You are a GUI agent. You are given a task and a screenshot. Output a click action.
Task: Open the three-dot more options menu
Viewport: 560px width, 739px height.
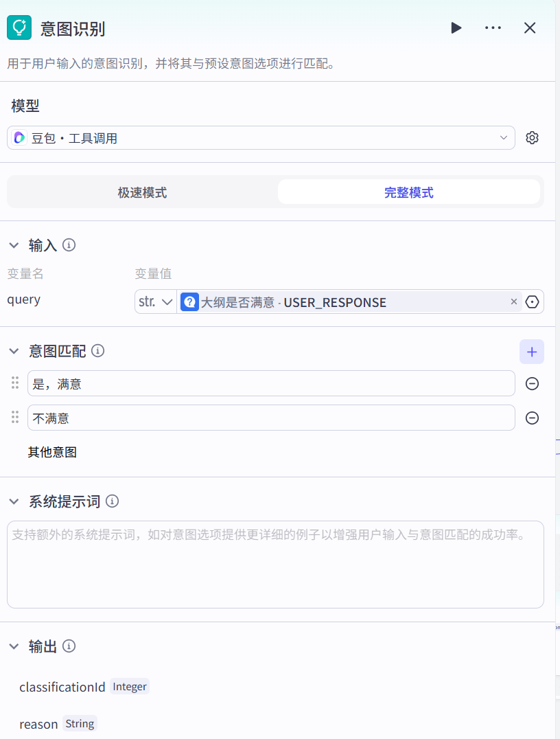point(493,27)
